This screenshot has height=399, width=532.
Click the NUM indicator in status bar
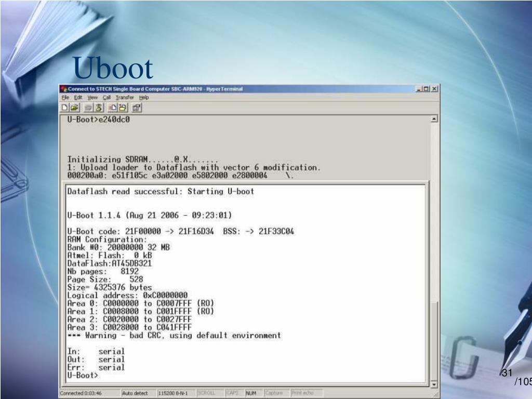pyautogui.click(x=251, y=393)
